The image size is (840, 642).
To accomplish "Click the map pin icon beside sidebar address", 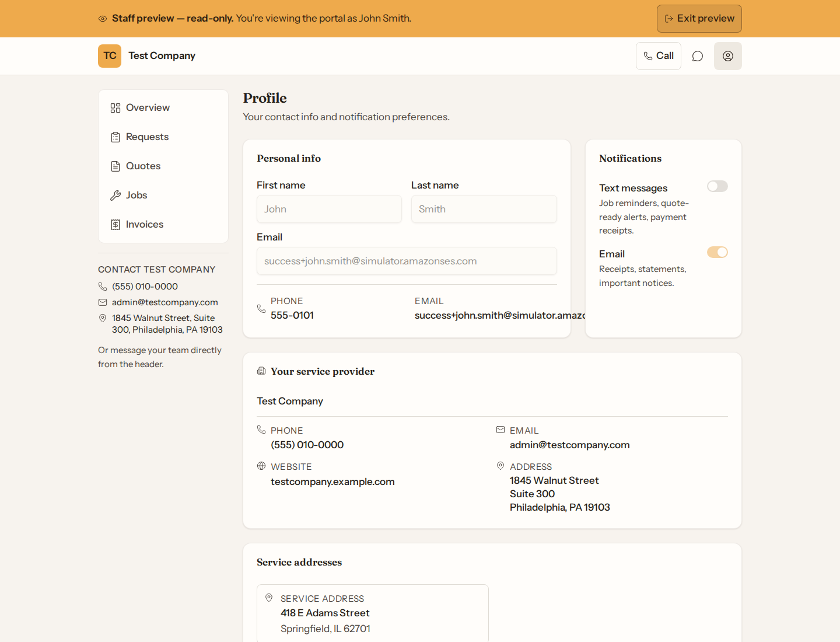I will pos(103,318).
